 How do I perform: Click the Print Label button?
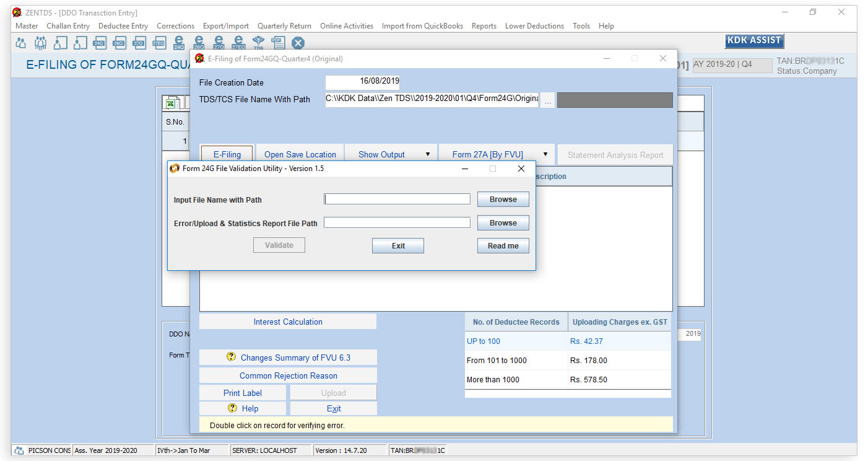tap(243, 393)
